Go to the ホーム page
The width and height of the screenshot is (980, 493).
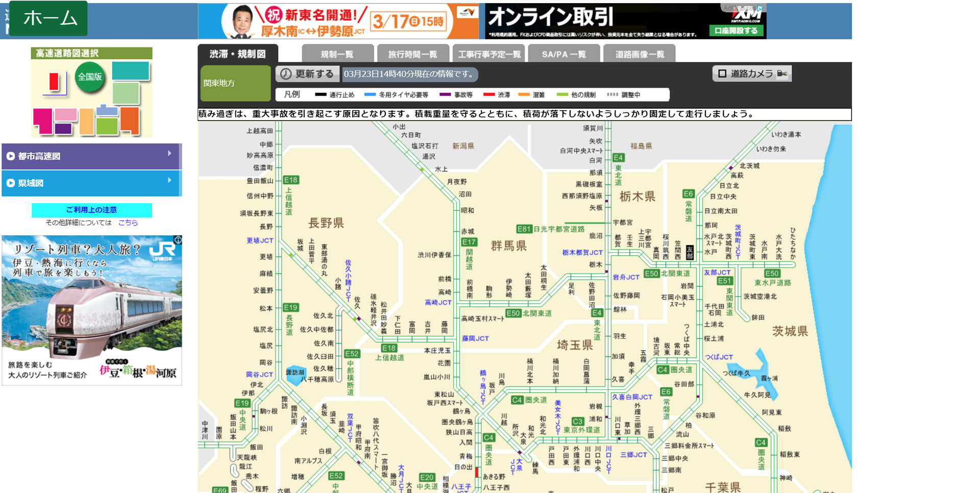pos(48,18)
